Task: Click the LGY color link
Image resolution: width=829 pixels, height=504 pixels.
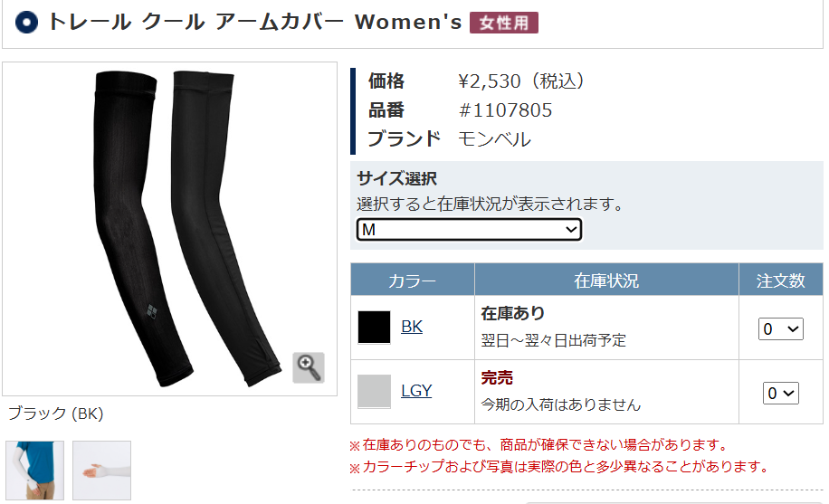Action: pyautogui.click(x=416, y=391)
